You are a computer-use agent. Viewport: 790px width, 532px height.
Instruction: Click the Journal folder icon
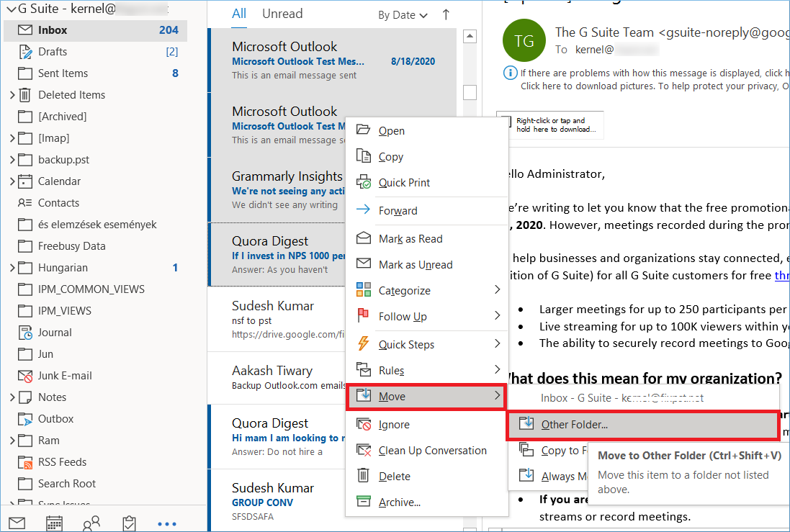[24, 333]
